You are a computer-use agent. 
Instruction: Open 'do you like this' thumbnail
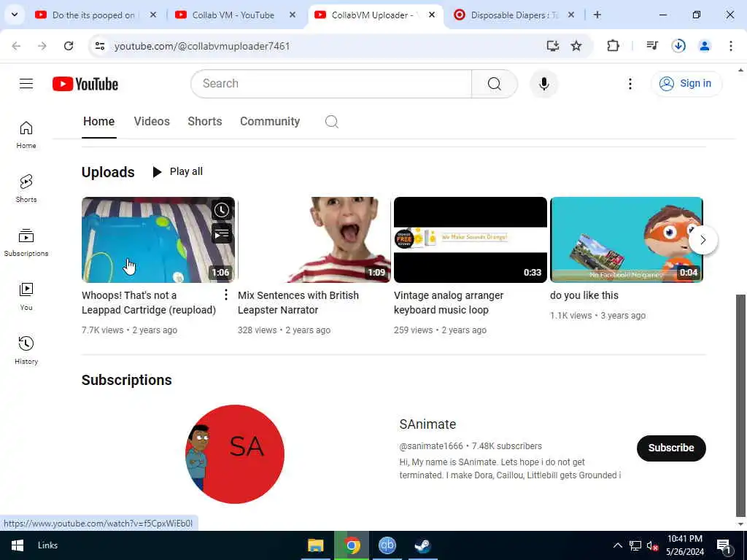(627, 240)
